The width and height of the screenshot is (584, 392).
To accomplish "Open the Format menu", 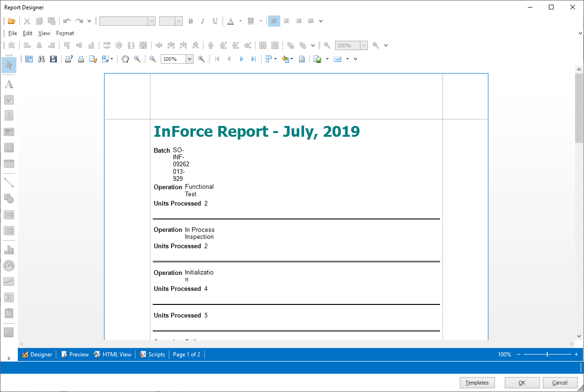I will click(65, 33).
